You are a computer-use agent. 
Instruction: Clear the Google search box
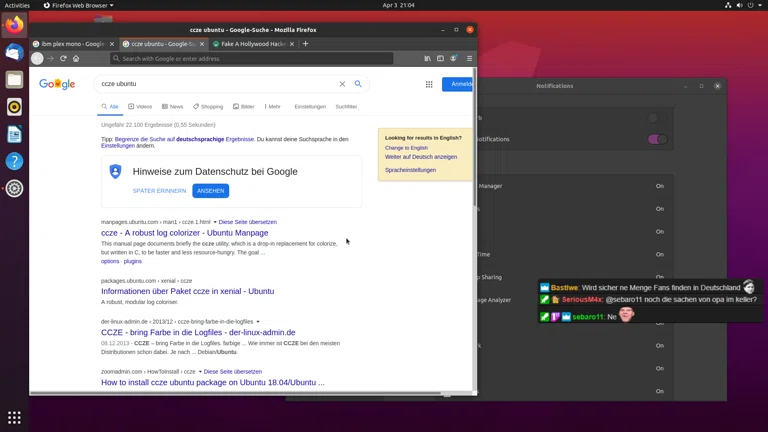(342, 84)
